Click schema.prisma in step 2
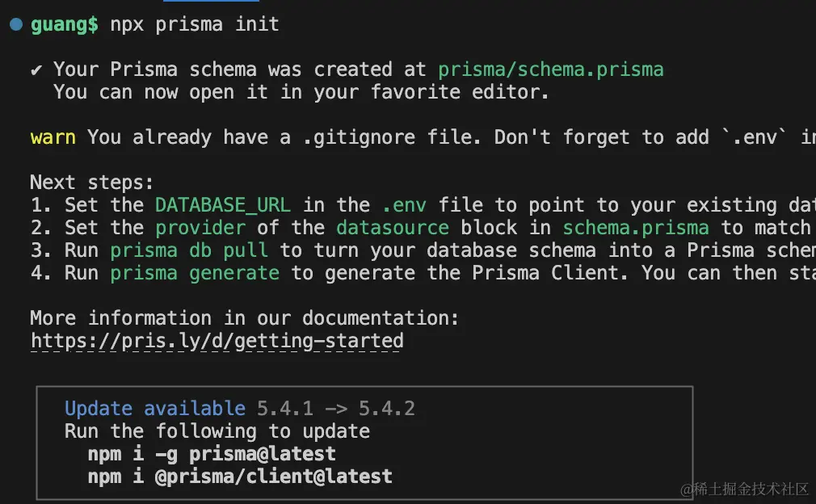 pos(636,228)
